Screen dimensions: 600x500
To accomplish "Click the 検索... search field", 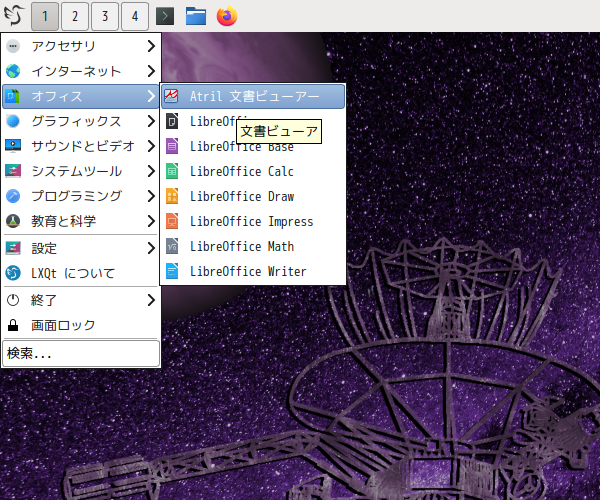I will pyautogui.click(x=81, y=353).
